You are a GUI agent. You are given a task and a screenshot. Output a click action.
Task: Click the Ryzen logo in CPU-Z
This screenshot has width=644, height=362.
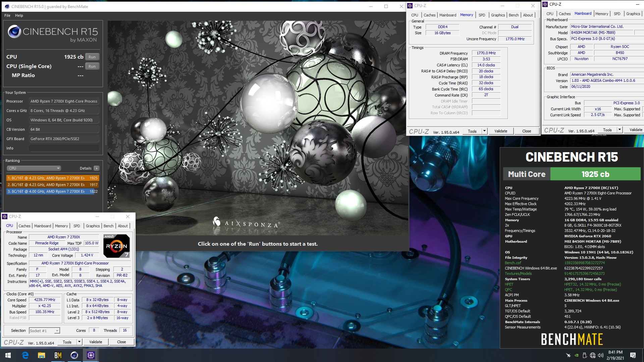(116, 246)
